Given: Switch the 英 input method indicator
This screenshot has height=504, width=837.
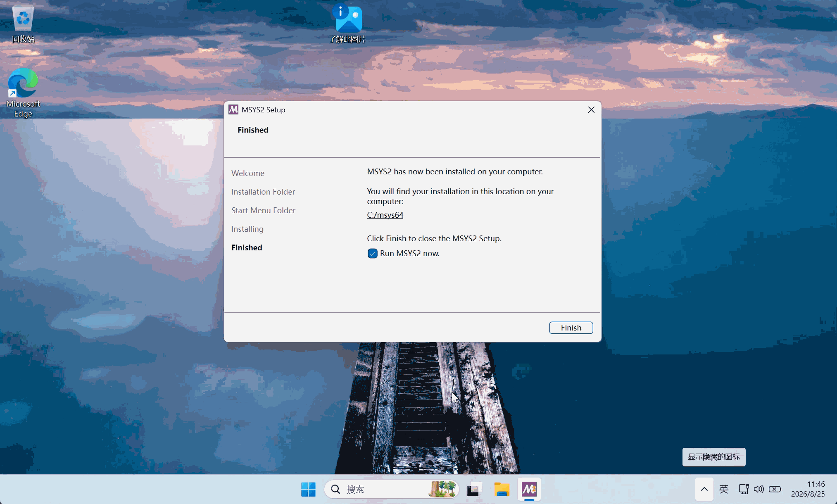Looking at the screenshot, I should [724, 490].
